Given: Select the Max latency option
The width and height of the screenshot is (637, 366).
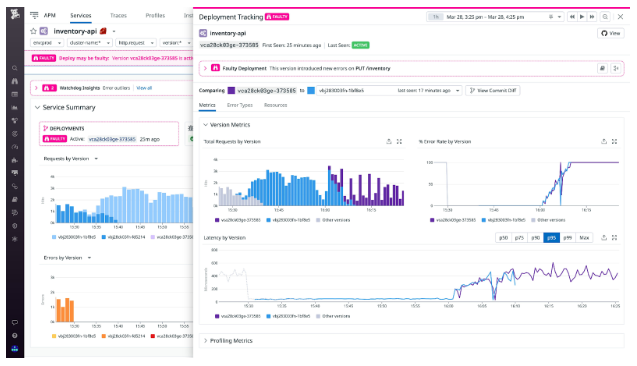Looking at the screenshot, I should (584, 238).
